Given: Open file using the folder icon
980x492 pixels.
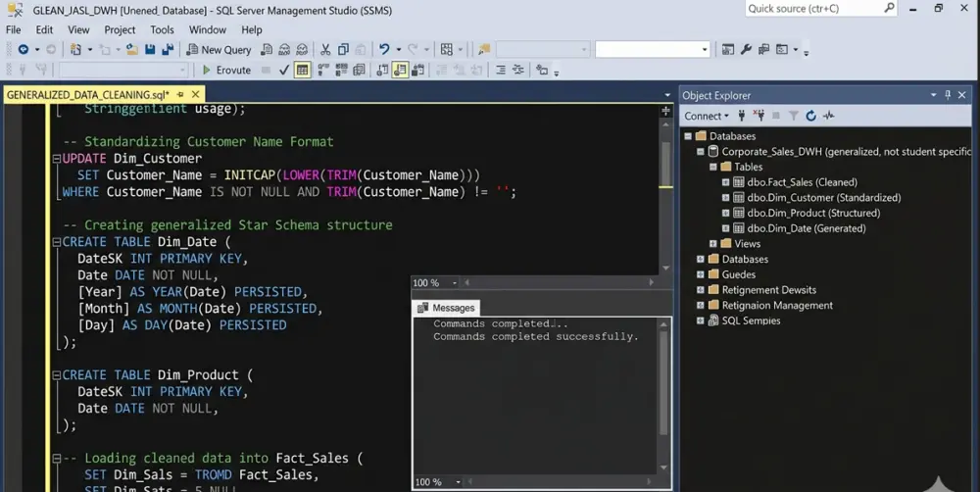Looking at the screenshot, I should [132, 49].
